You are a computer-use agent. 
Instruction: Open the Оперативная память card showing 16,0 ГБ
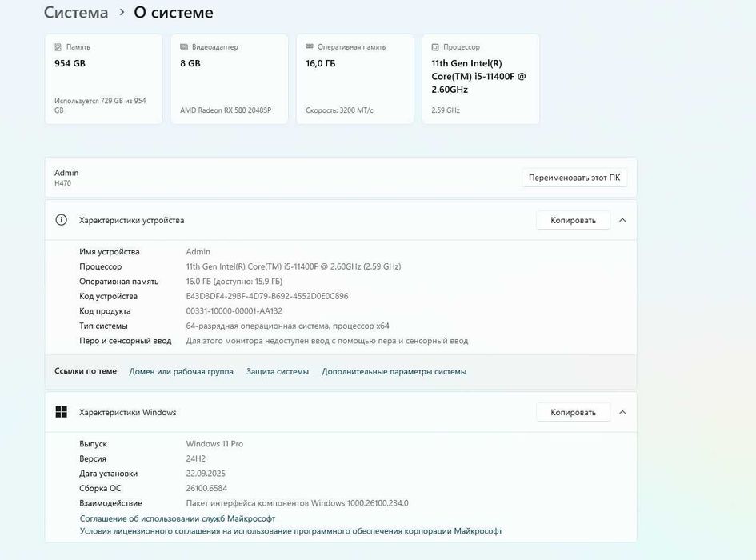pos(355,79)
